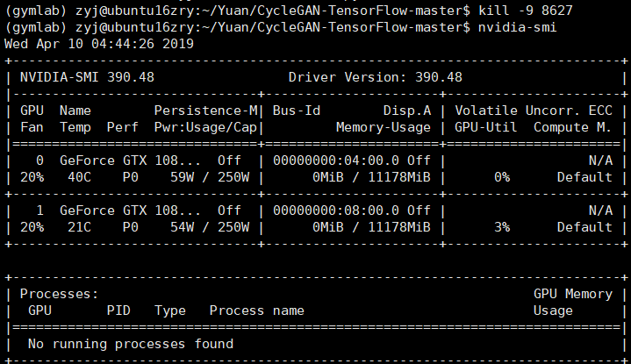631x364 pixels.
Task: Click the "nvidia-smi" command on the prompt
Action: click(517, 26)
